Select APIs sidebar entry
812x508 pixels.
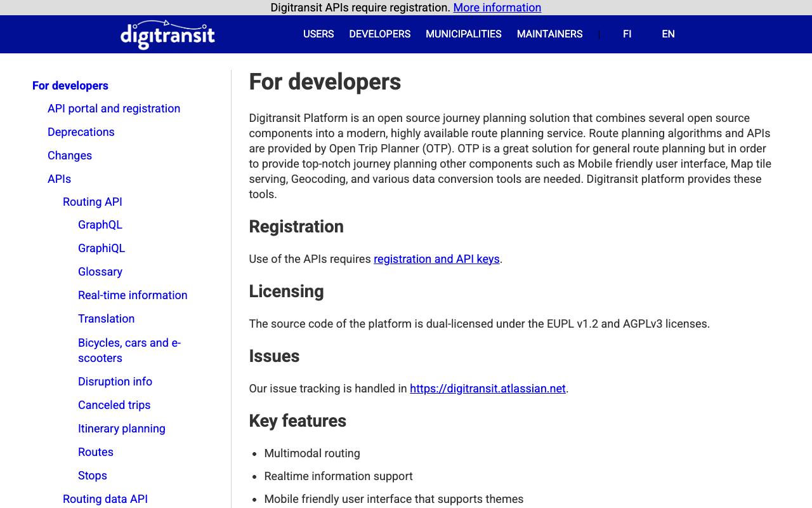[60, 179]
